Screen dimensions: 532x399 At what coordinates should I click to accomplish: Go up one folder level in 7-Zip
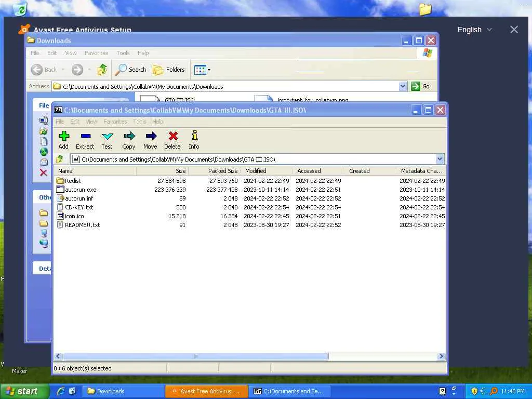[60, 159]
